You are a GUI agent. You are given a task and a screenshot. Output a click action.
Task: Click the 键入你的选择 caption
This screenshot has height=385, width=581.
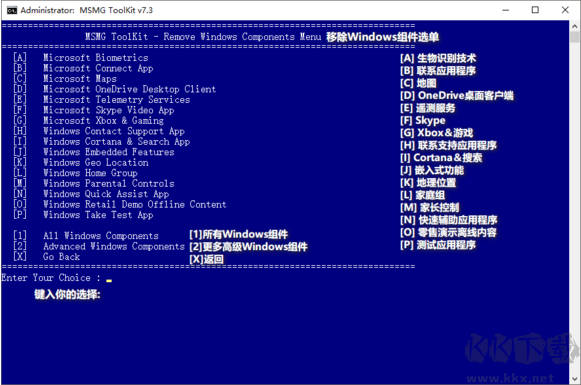point(67,295)
